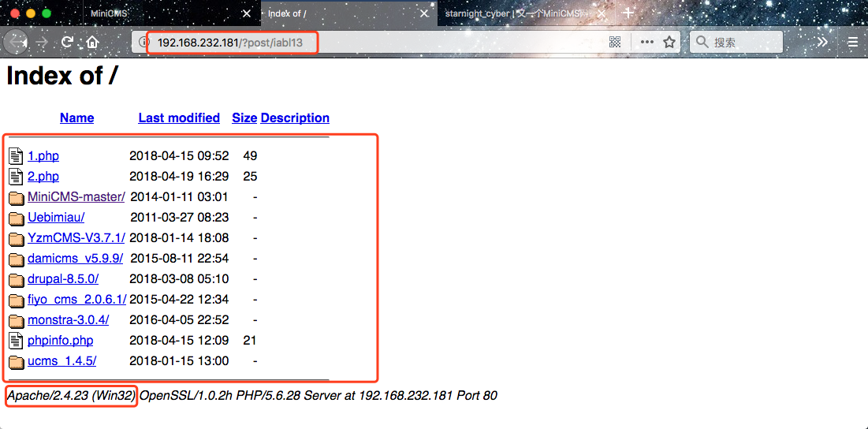This screenshot has height=429, width=868.
Task: Click the file icon beside phpinfo.php
Action: (x=16, y=341)
